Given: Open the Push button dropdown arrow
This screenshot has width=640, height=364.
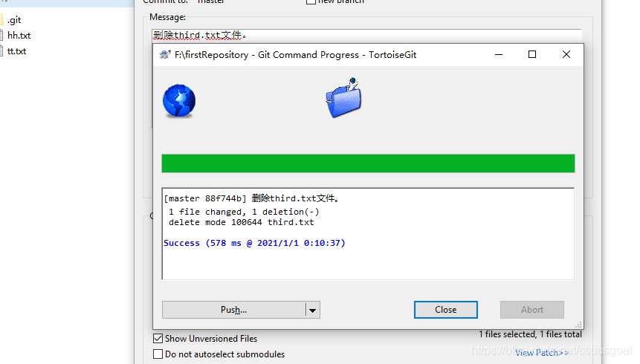Looking at the screenshot, I should coord(313,310).
